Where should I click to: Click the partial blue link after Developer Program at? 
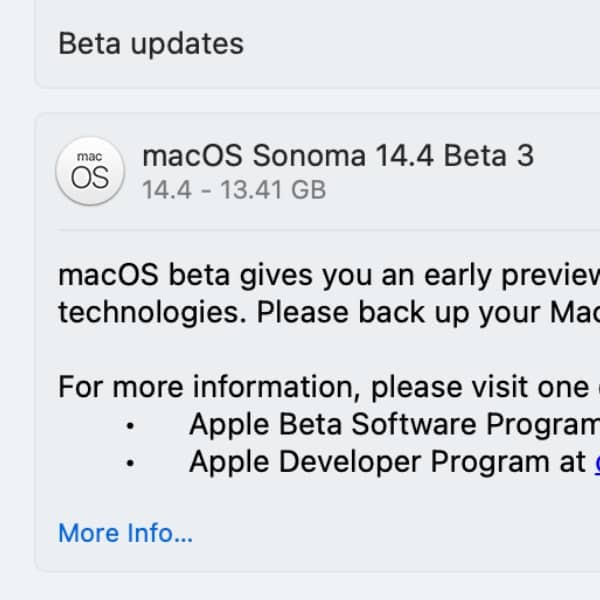point(597,461)
